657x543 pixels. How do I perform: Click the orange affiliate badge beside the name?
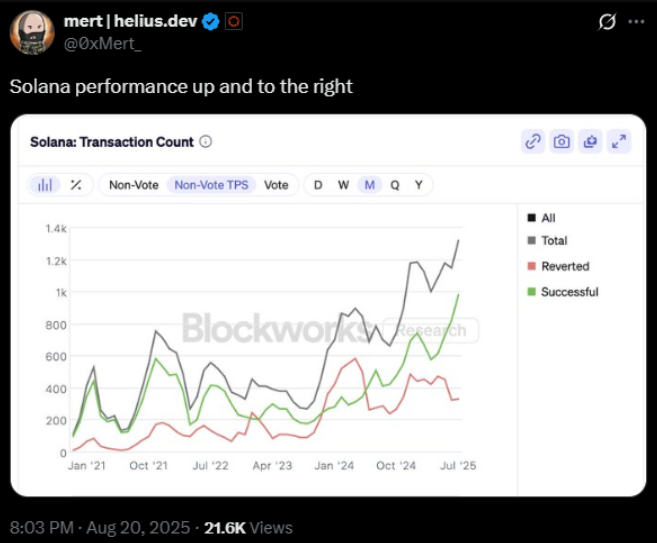(234, 21)
